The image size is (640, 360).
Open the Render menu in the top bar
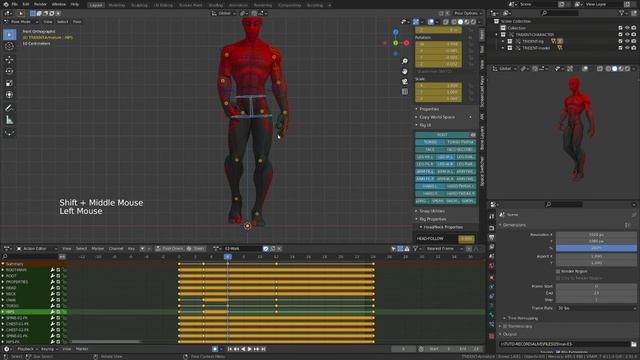(x=40, y=4)
